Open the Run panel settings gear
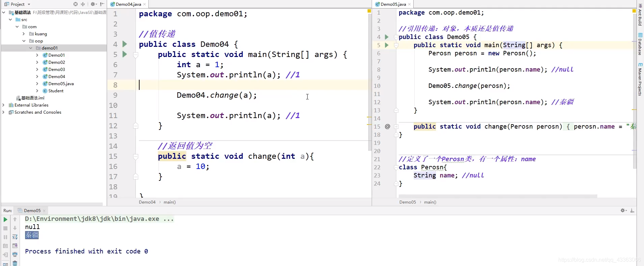 (x=623, y=211)
